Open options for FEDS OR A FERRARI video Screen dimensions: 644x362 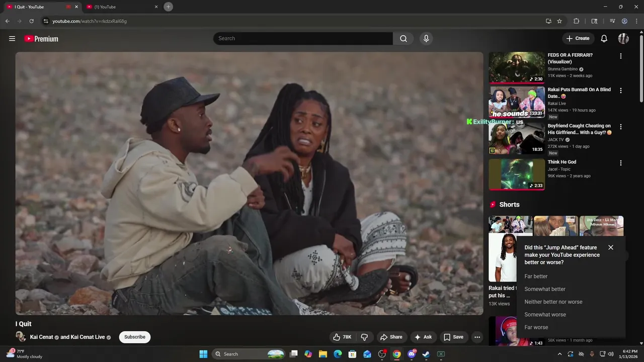point(621,56)
